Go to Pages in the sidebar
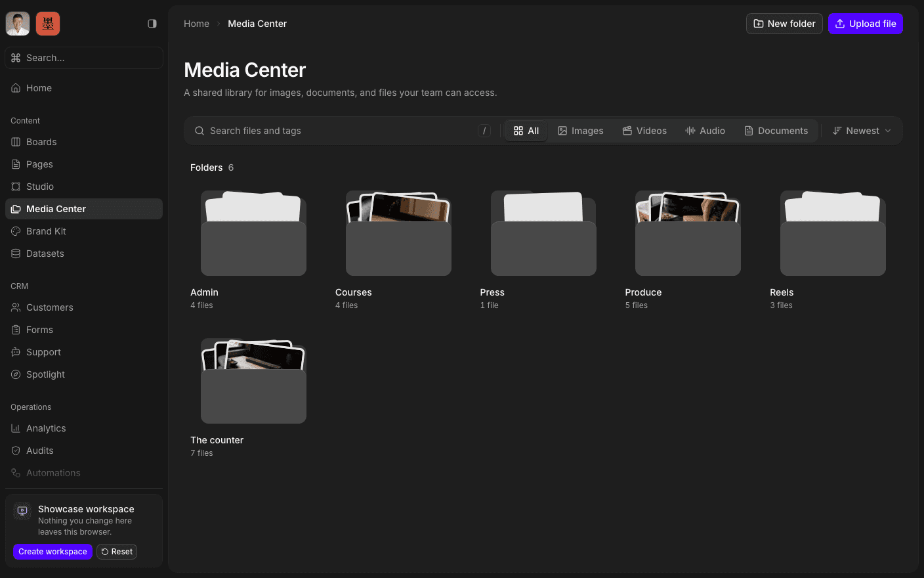This screenshot has width=924, height=578. (84, 164)
